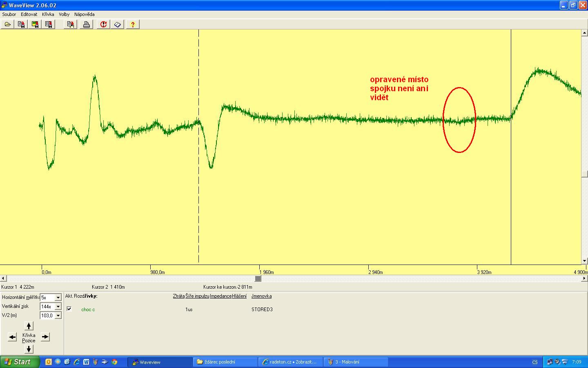This screenshot has width=588, height=368.
Task: Move curve position up with up arrow
Action: click(x=29, y=326)
